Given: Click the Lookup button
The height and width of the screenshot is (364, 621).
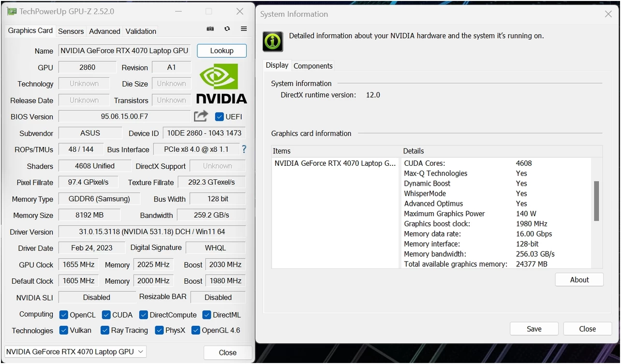Looking at the screenshot, I should click(222, 50).
